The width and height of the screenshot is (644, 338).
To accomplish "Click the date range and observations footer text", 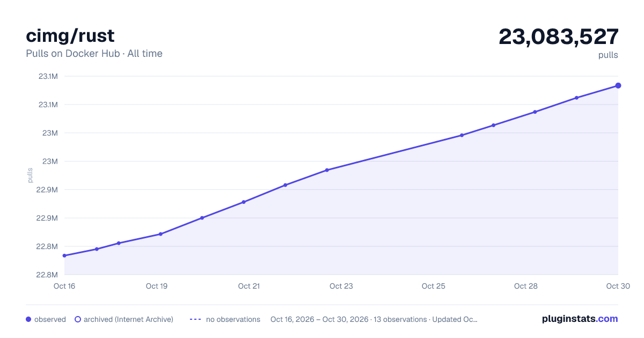I will point(374,319).
